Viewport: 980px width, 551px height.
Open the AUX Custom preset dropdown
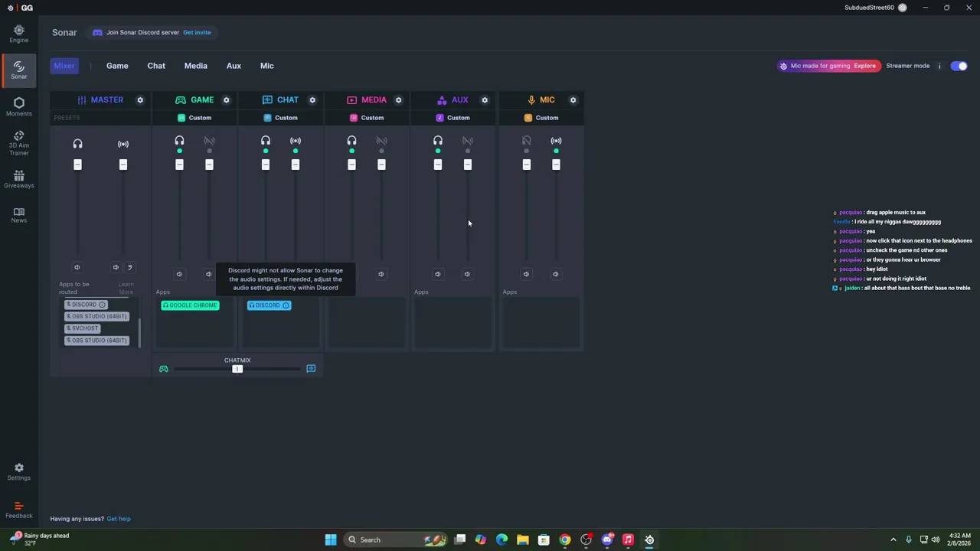click(453, 118)
